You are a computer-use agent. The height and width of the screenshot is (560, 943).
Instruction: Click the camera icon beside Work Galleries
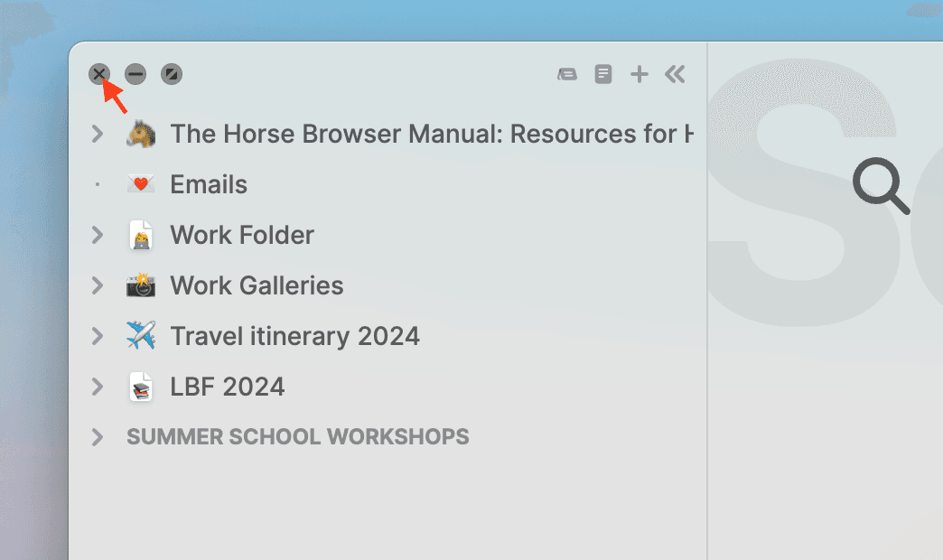click(141, 285)
